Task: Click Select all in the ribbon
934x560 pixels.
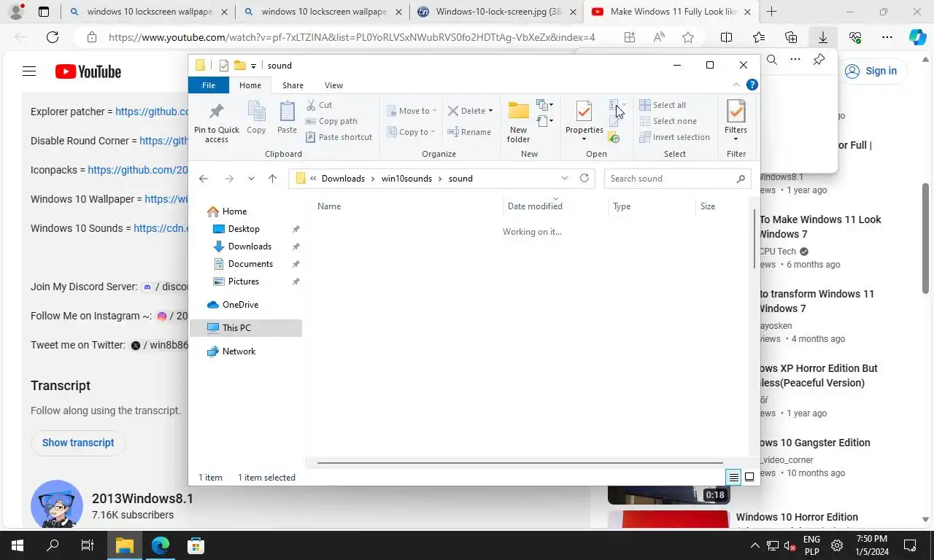Action: 663,105
